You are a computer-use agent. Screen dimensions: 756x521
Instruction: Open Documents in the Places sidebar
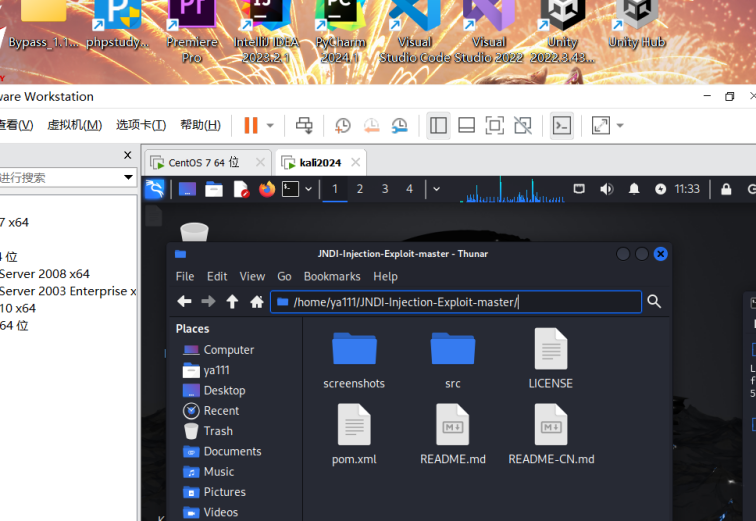tap(232, 451)
